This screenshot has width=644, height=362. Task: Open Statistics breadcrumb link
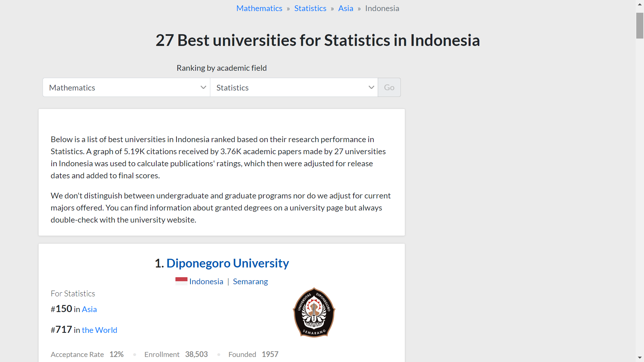(x=310, y=8)
